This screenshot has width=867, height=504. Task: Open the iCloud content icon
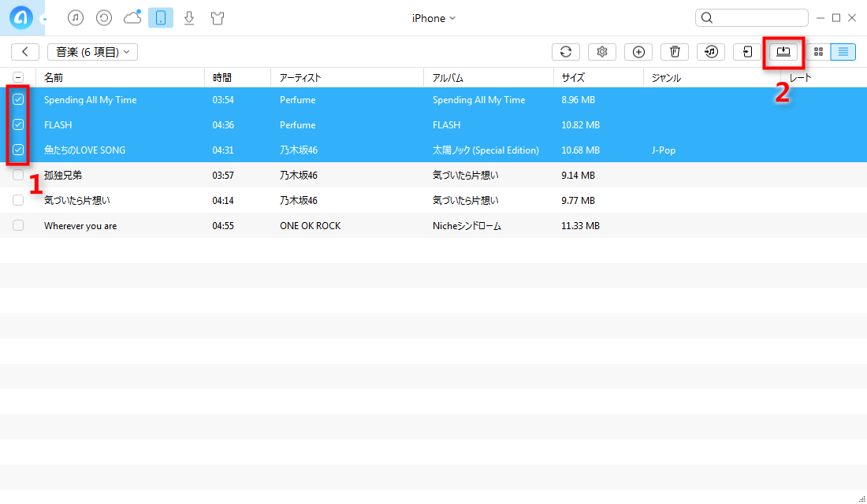[132, 17]
